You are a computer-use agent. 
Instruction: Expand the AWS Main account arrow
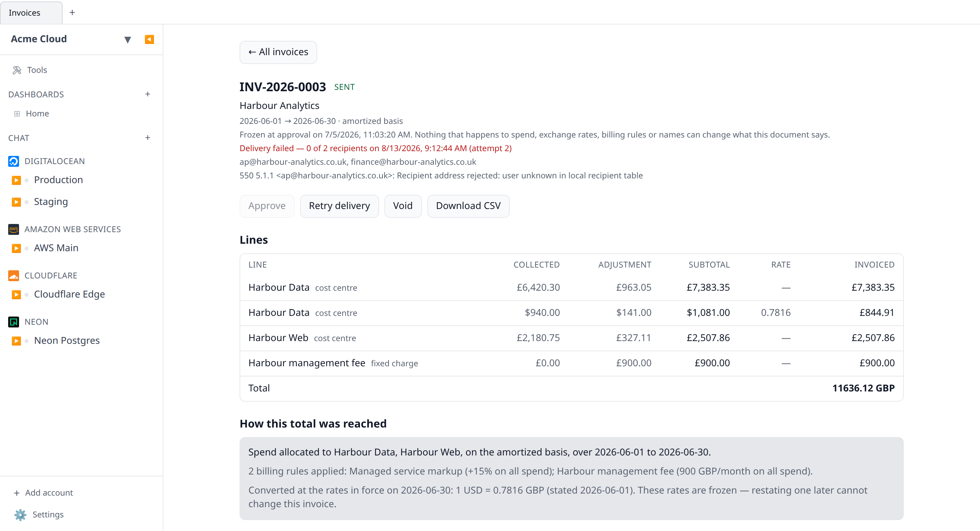click(16, 248)
